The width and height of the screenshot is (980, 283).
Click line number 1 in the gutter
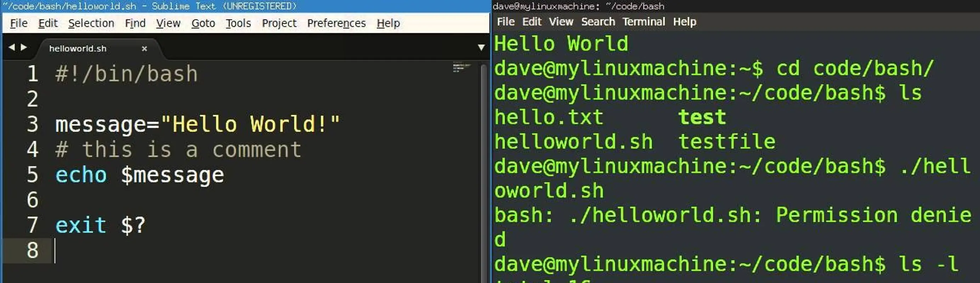pyautogui.click(x=33, y=74)
